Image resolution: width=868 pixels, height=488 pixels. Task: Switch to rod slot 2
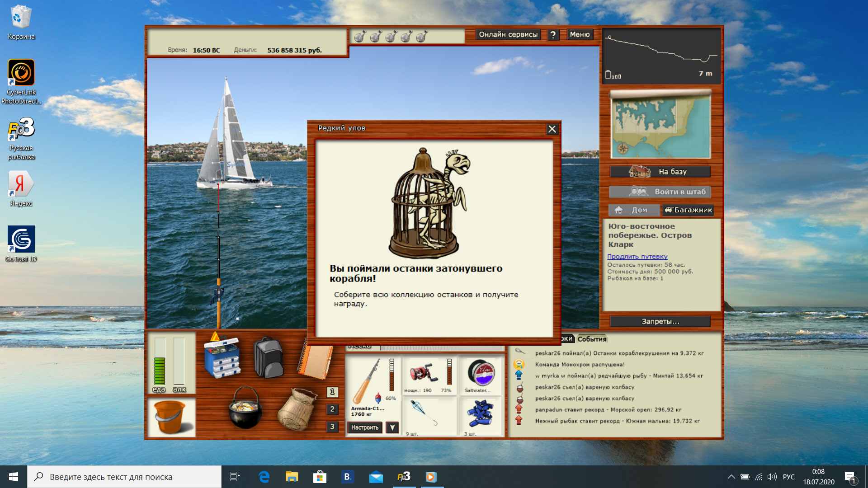[x=332, y=409]
